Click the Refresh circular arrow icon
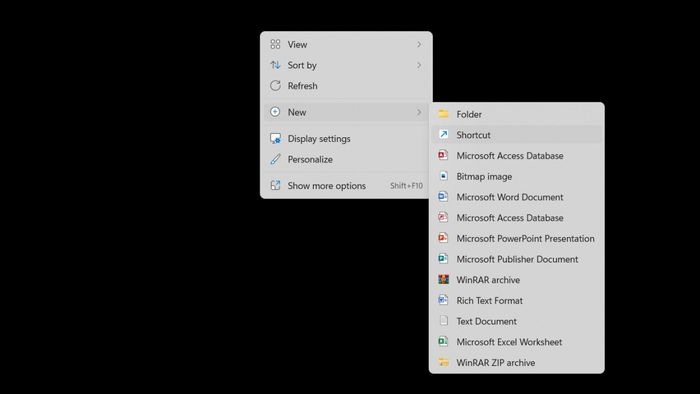Image resolution: width=700 pixels, height=394 pixels. tap(275, 86)
